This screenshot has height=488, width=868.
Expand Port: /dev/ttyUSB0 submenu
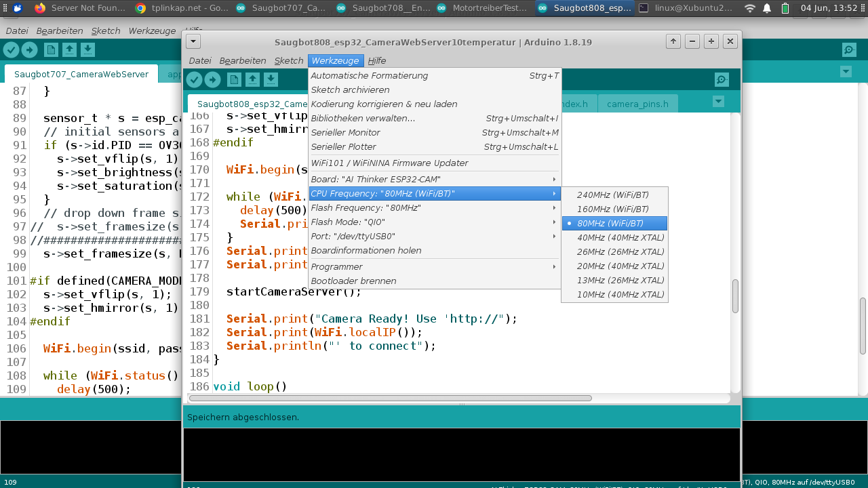[435, 236]
